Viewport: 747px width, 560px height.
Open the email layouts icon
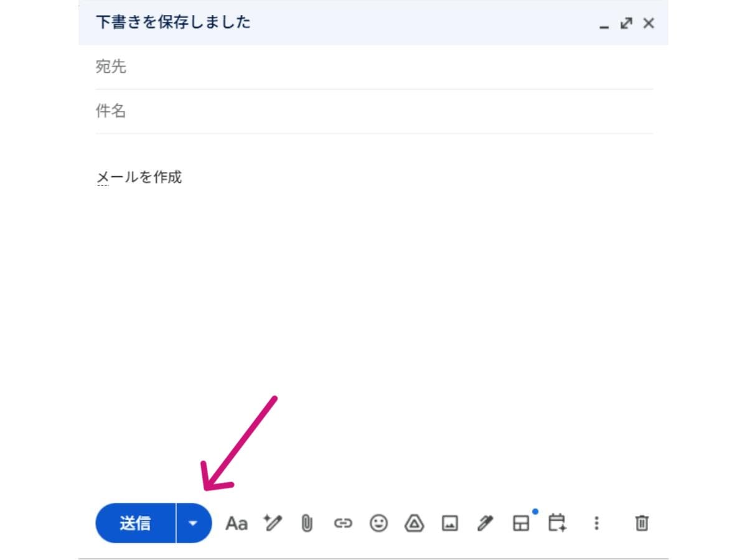[521, 523]
